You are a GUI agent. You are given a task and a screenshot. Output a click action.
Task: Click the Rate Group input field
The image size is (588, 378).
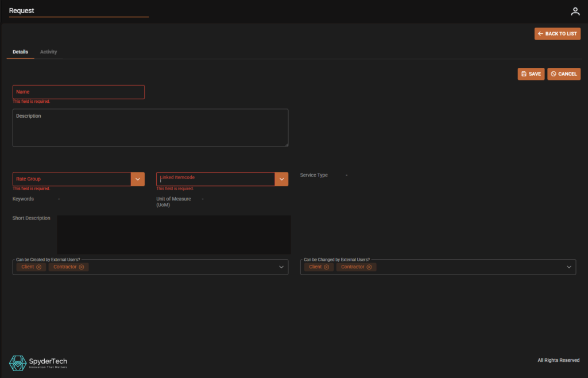[72, 179]
